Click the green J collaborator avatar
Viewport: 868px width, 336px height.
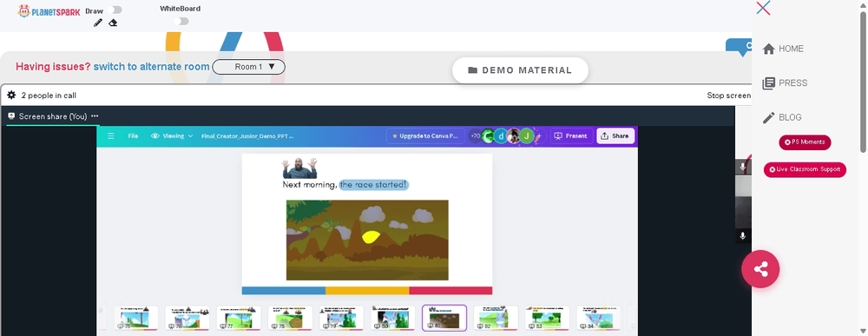[527, 135]
